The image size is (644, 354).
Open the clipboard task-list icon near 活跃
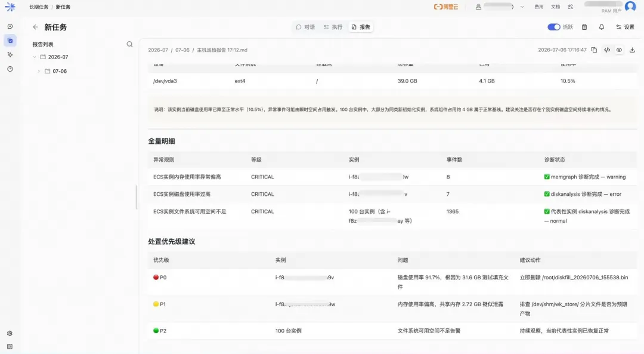tap(584, 27)
